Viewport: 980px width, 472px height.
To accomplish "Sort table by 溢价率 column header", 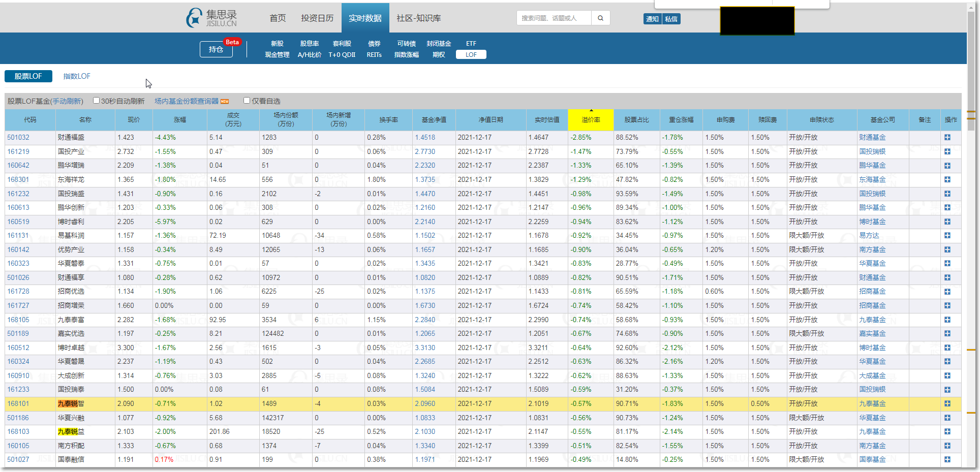I will click(x=591, y=120).
